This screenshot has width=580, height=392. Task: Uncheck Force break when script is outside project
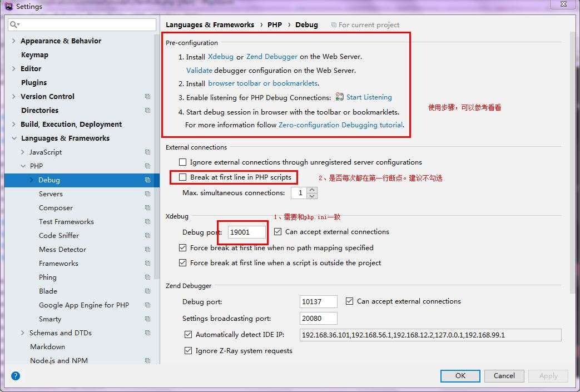click(x=182, y=263)
